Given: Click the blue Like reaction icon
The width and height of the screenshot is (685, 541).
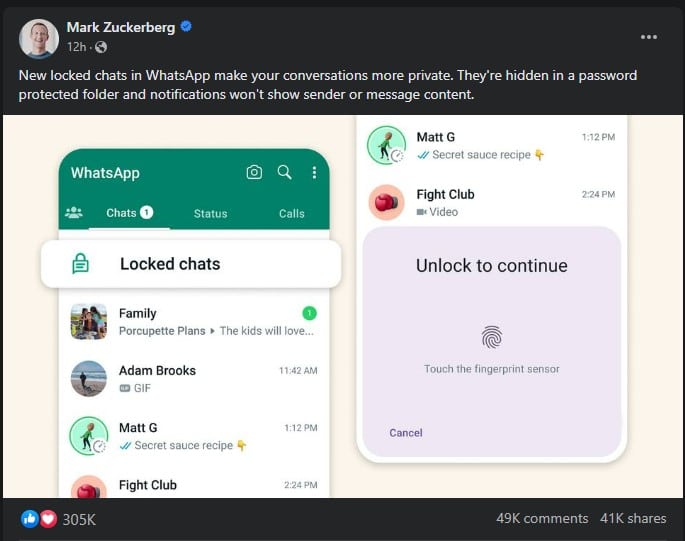Looking at the screenshot, I should click(x=29, y=519).
